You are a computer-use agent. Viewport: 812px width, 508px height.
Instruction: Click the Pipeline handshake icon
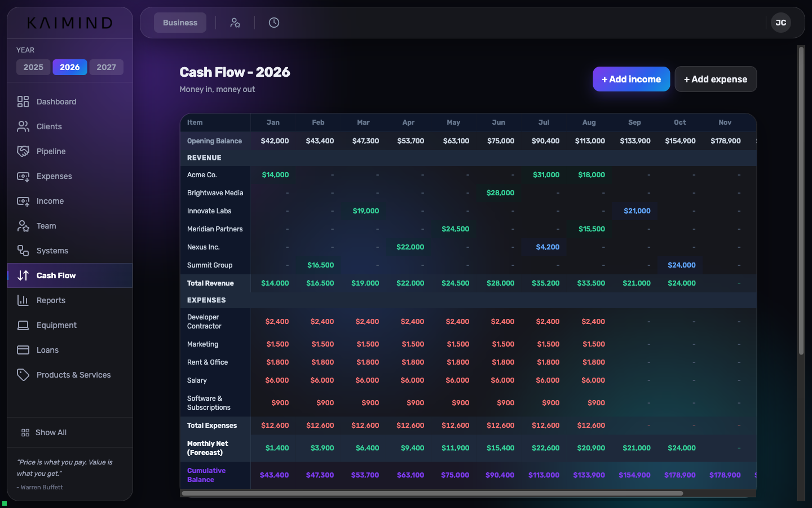(x=23, y=151)
